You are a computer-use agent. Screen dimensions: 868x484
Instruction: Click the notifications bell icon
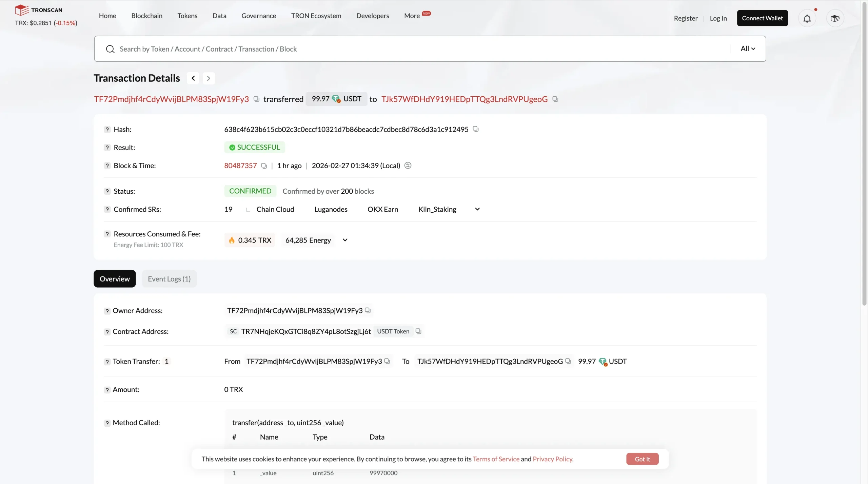(807, 18)
